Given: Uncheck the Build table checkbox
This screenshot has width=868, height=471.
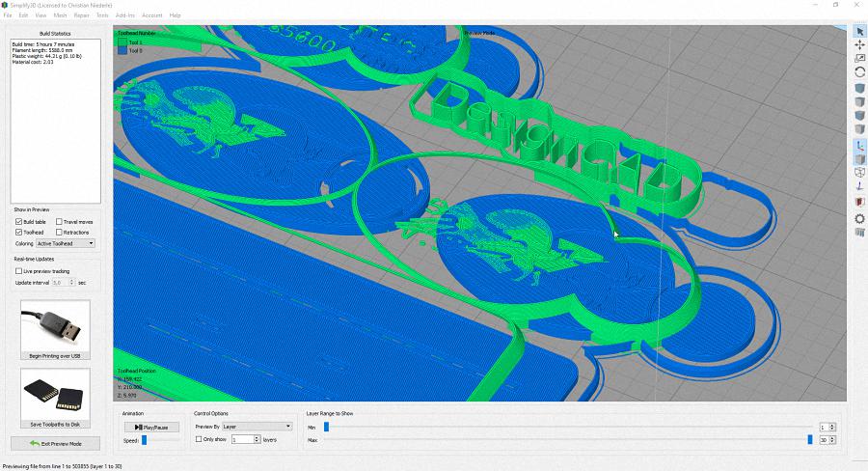Looking at the screenshot, I should point(19,222).
